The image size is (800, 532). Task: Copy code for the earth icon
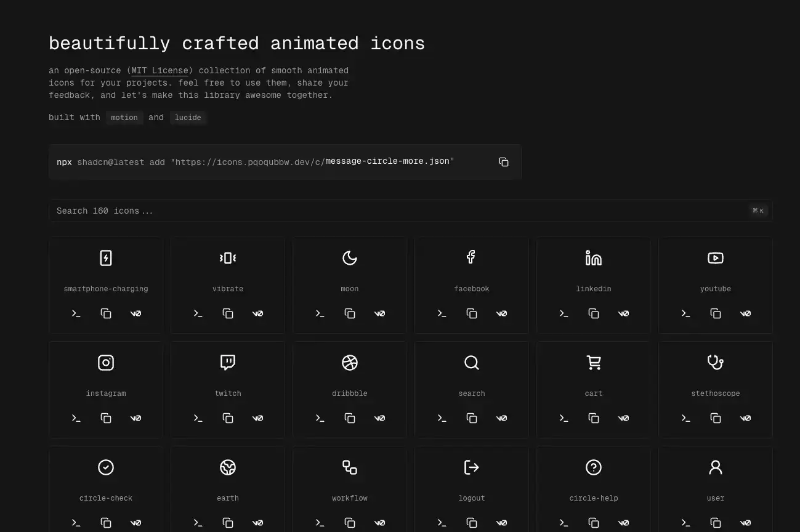pyautogui.click(x=228, y=523)
